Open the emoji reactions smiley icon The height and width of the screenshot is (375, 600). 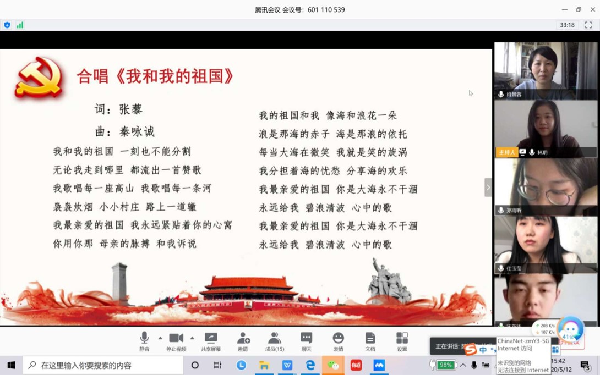pyautogui.click(x=338, y=341)
